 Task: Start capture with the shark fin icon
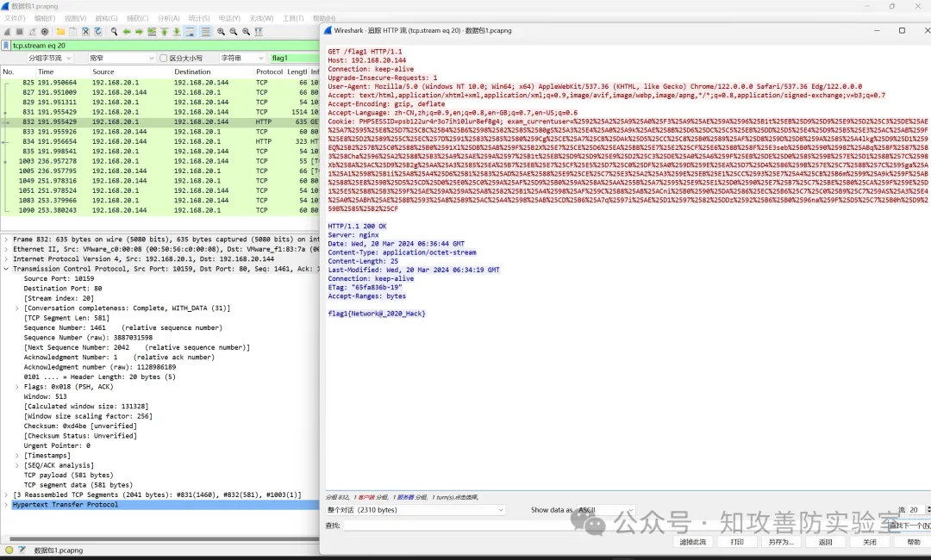coord(7,31)
